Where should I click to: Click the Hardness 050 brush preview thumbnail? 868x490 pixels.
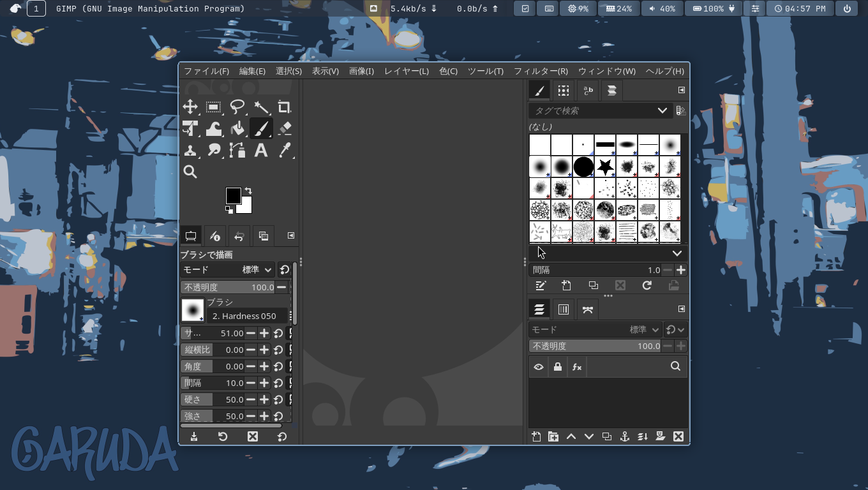tap(193, 310)
